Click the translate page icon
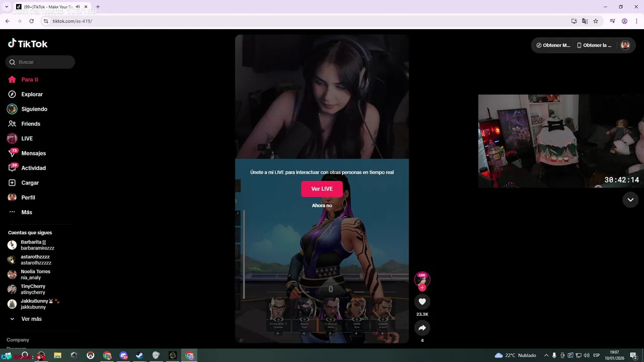This screenshot has width=644, height=362. pos(585,21)
